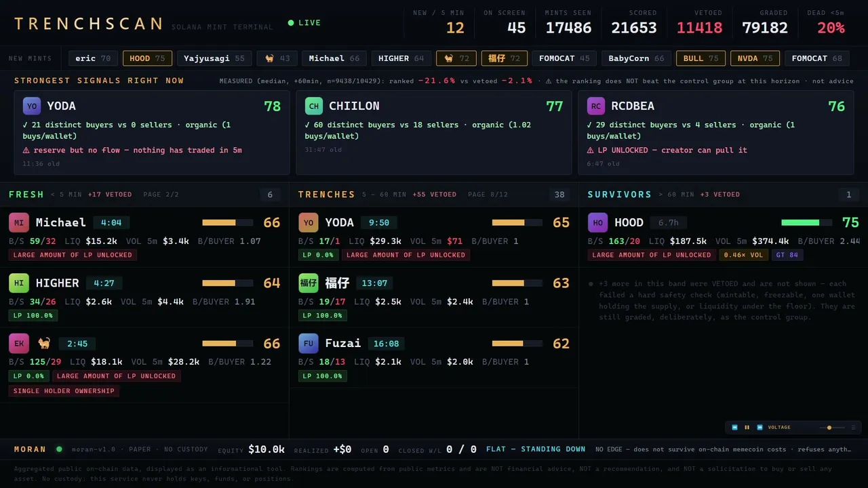Click the LP 100.0% tag under HIGHER
Image resolution: width=868 pixels, height=488 pixels.
coord(33,316)
